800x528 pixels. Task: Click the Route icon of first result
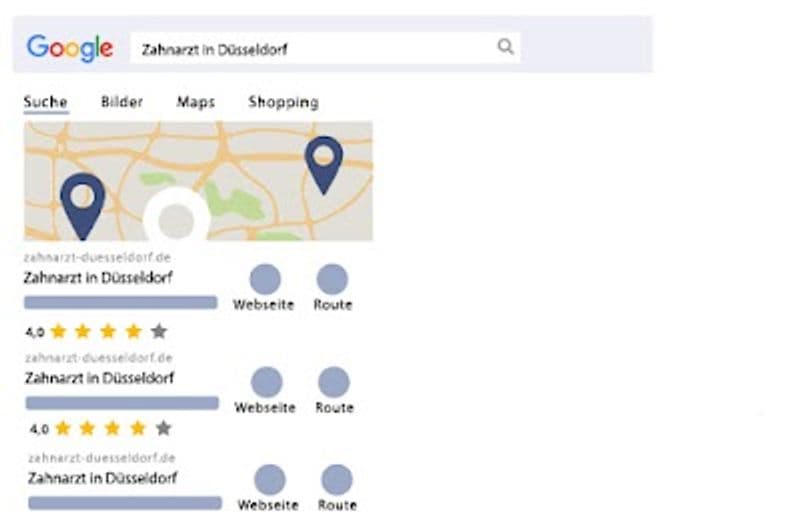click(332, 279)
